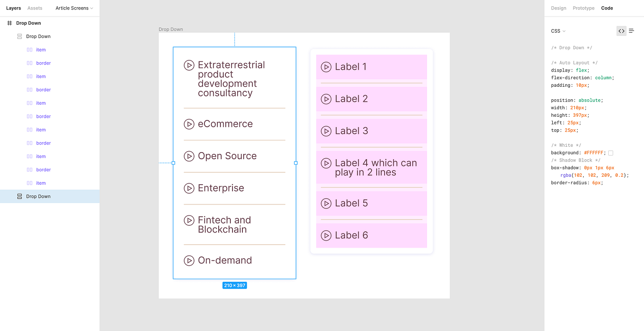Click the play icon next to Enterprise
644x331 pixels.
tap(189, 188)
